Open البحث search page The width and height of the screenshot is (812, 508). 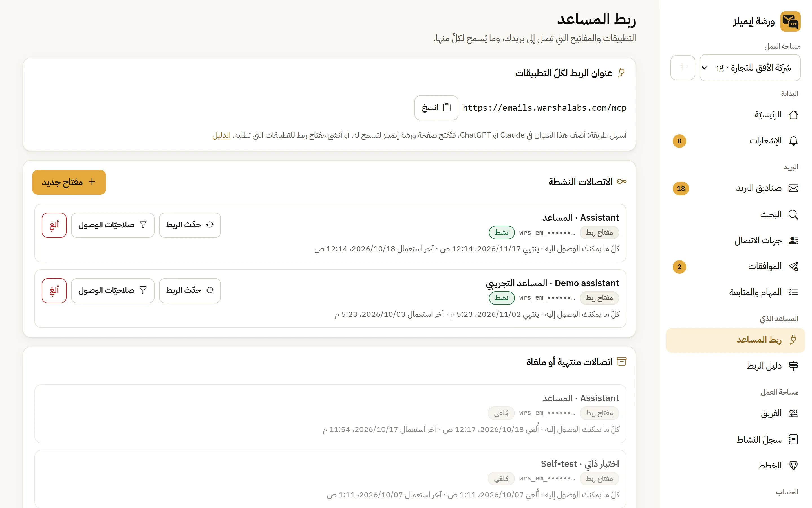point(735,214)
